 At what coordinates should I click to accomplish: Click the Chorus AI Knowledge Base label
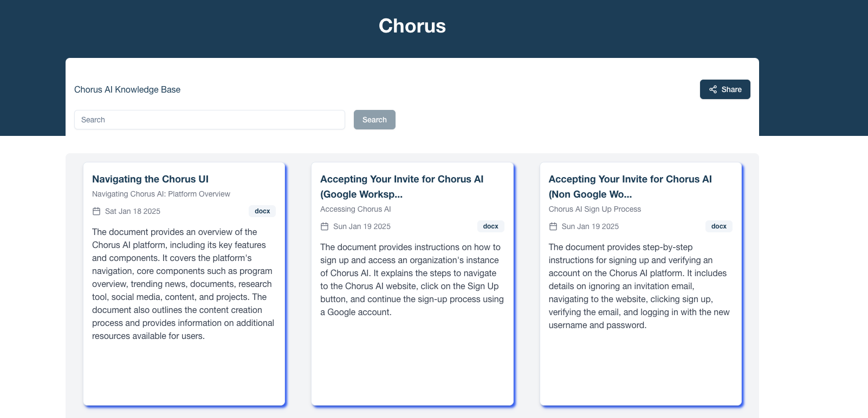point(127,89)
